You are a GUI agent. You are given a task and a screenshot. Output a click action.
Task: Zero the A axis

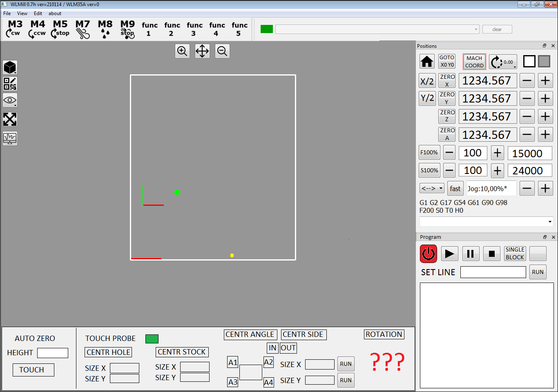pos(447,134)
